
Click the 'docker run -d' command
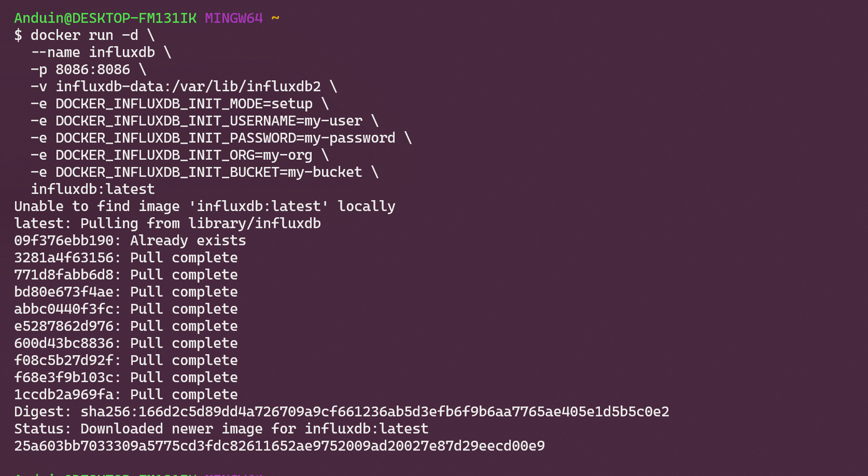pos(84,35)
